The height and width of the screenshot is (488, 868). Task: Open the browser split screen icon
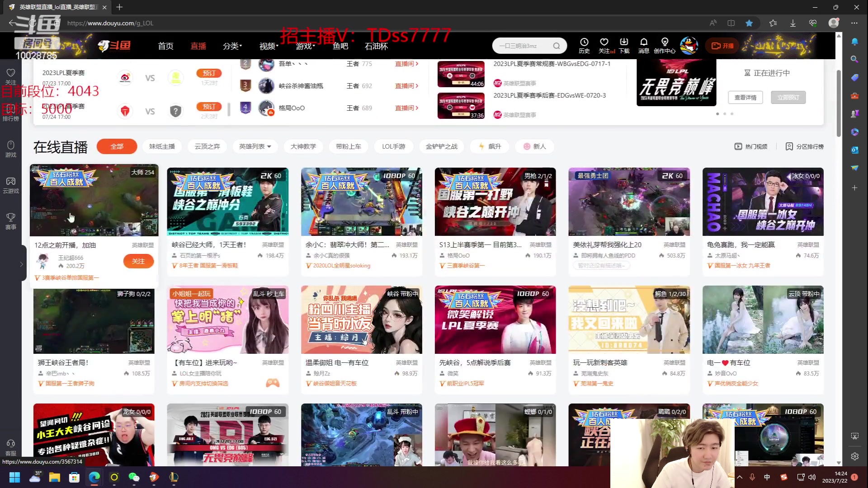[731, 23]
